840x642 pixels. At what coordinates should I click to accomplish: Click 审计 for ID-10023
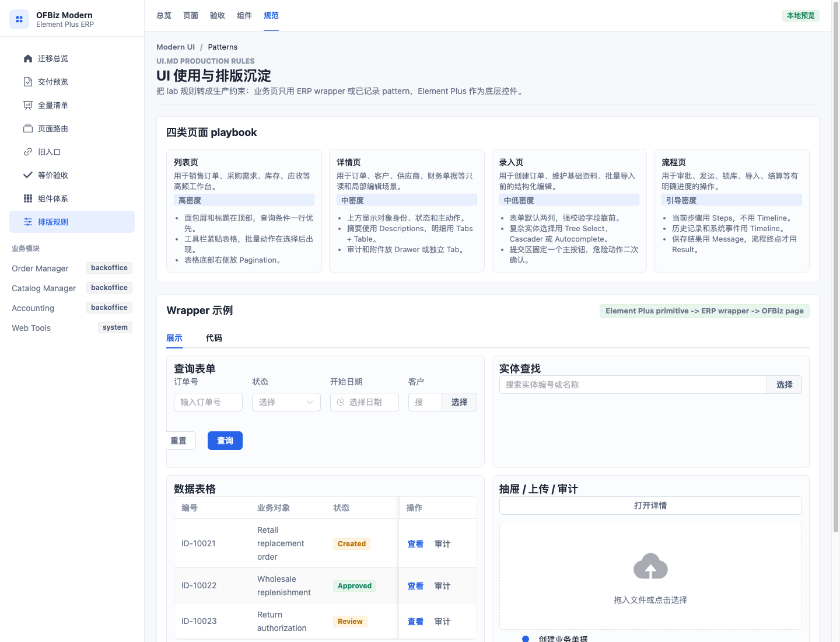click(x=442, y=622)
